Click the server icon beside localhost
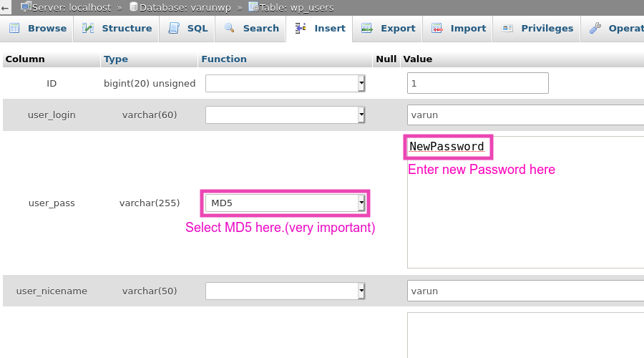 click(x=26, y=6)
